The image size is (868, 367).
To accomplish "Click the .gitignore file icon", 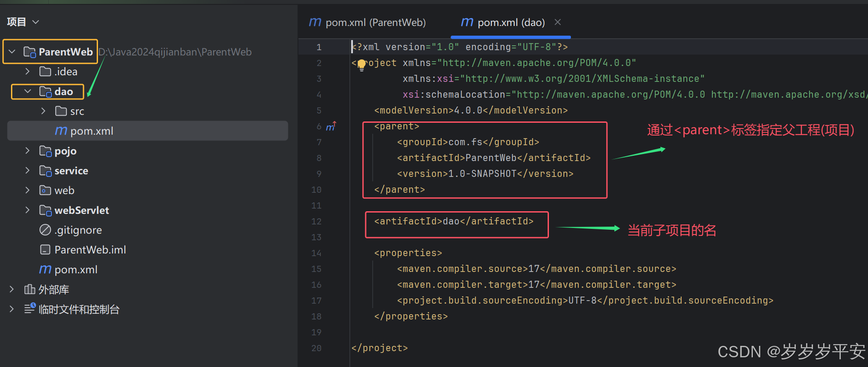I will click(x=45, y=230).
